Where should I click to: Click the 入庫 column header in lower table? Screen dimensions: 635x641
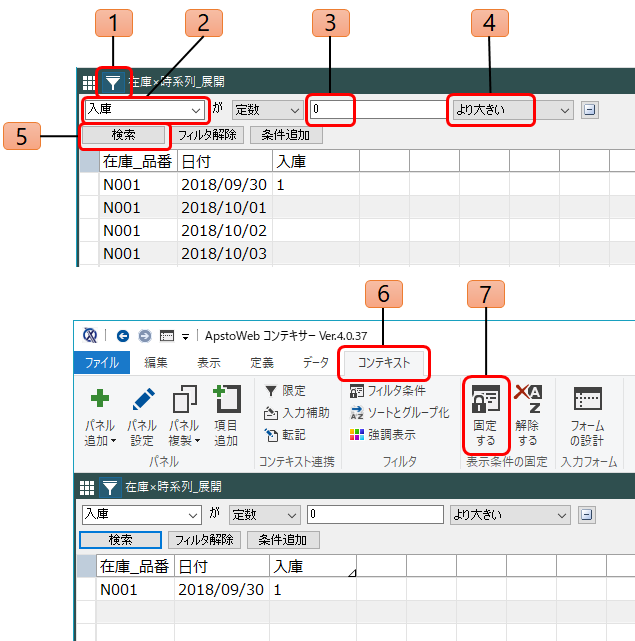coord(313,567)
